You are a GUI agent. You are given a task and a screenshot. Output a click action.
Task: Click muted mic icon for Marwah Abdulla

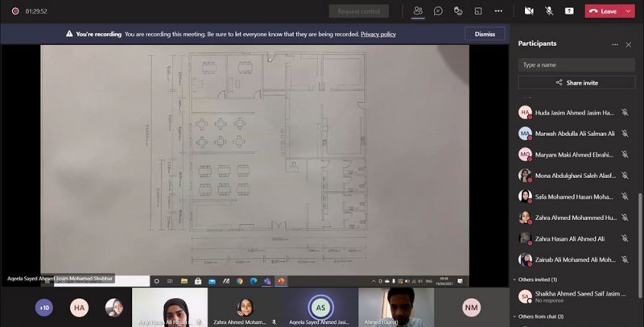point(625,133)
